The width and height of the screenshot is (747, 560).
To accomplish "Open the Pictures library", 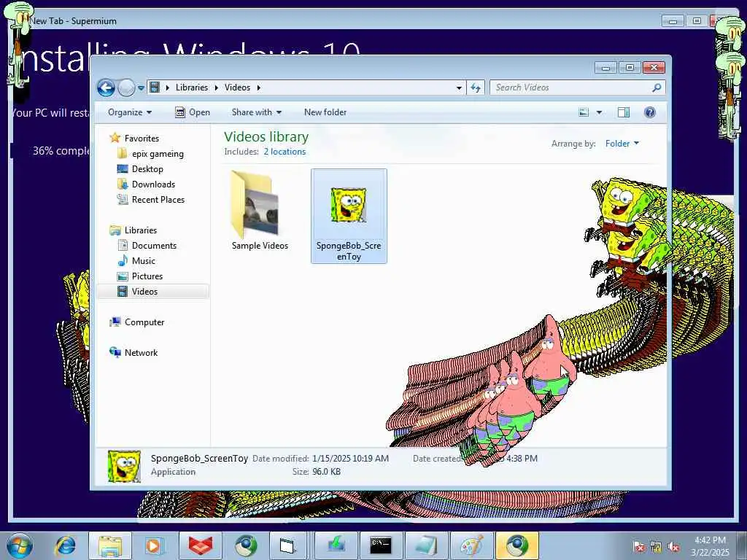I will (147, 276).
